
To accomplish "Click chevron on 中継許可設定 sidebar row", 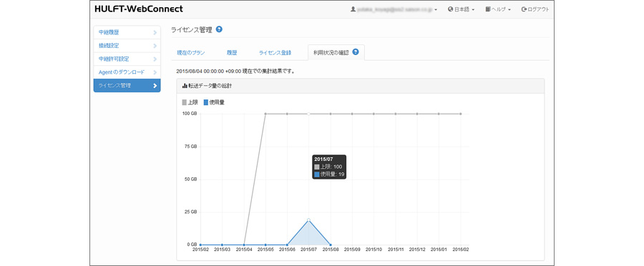I will pos(155,59).
